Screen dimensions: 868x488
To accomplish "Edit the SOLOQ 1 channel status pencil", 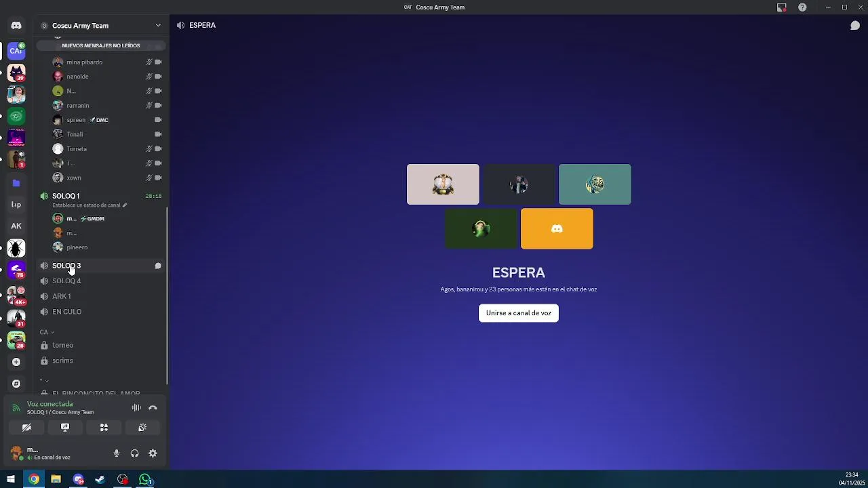I will pyautogui.click(x=125, y=205).
